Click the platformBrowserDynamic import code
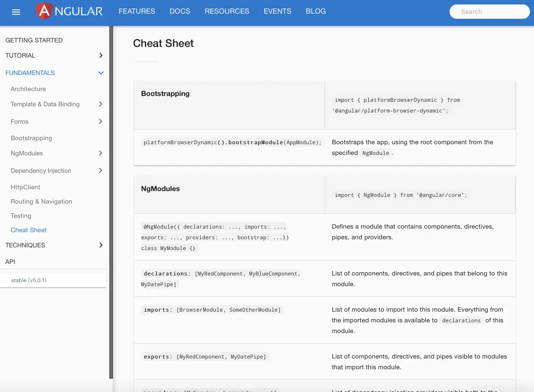 pos(396,105)
